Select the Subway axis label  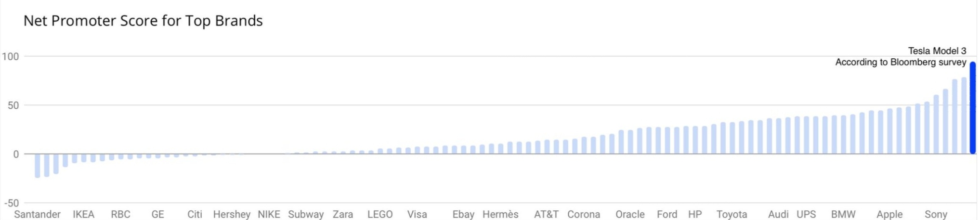306,214
